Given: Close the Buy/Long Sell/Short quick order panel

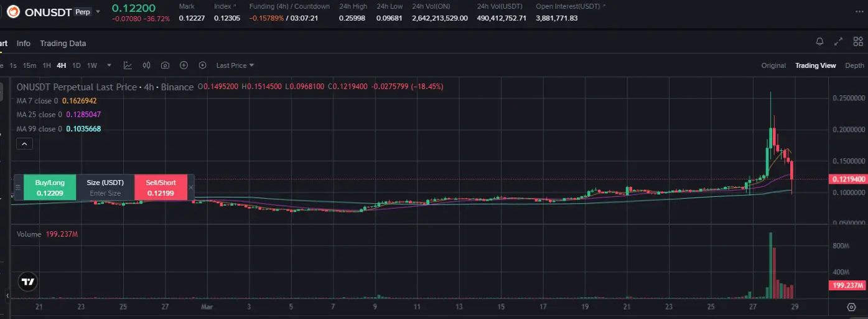Looking at the screenshot, I should (x=191, y=188).
